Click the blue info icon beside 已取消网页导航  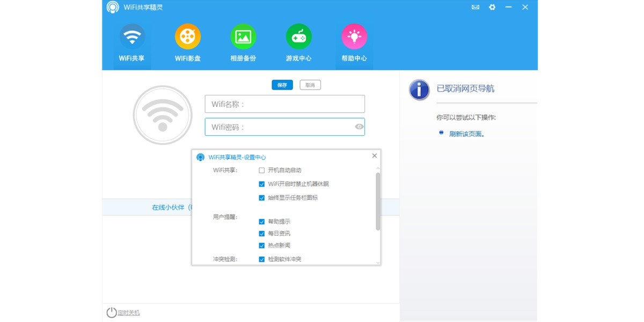(419, 90)
